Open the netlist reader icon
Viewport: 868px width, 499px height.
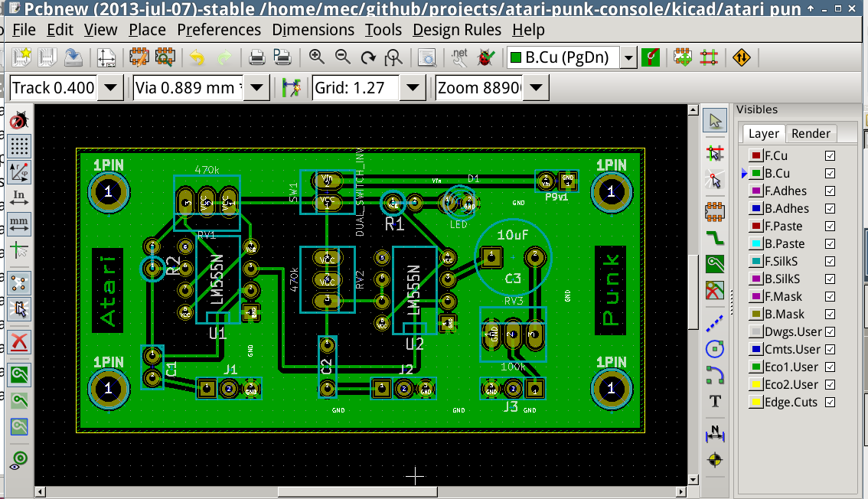tap(459, 57)
